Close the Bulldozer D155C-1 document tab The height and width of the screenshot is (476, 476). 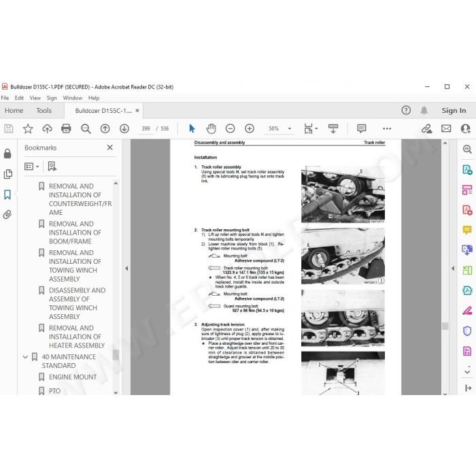(137, 110)
